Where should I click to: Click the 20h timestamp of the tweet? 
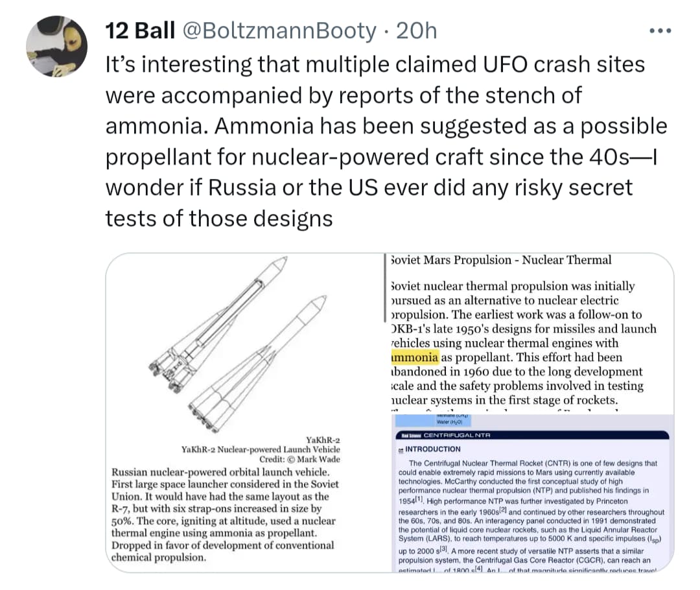[x=415, y=30]
